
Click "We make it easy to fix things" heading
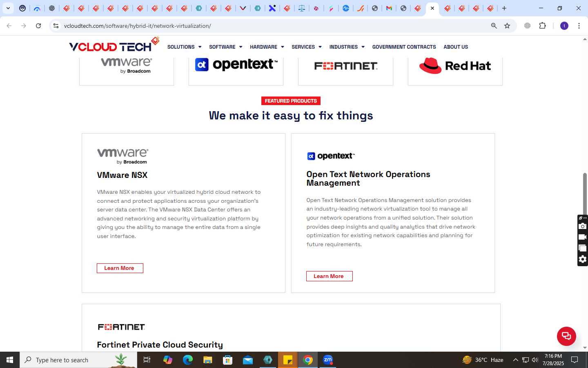291,116
